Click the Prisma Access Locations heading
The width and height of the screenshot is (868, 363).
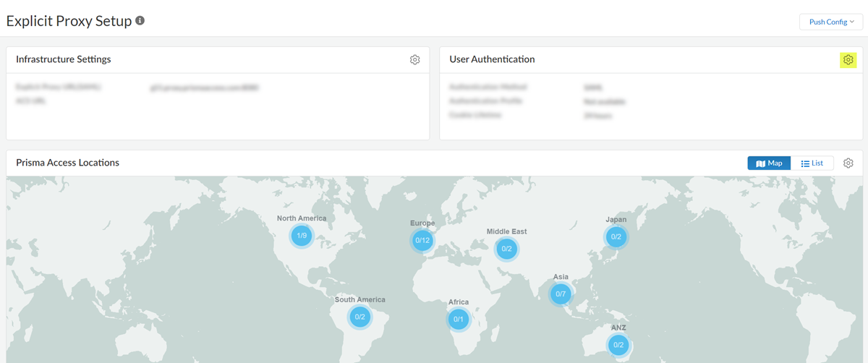[67, 163]
